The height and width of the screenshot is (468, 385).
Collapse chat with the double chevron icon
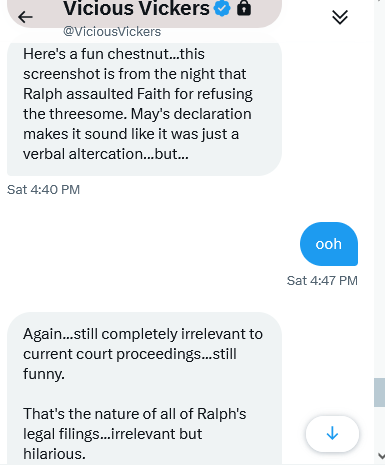[340, 17]
